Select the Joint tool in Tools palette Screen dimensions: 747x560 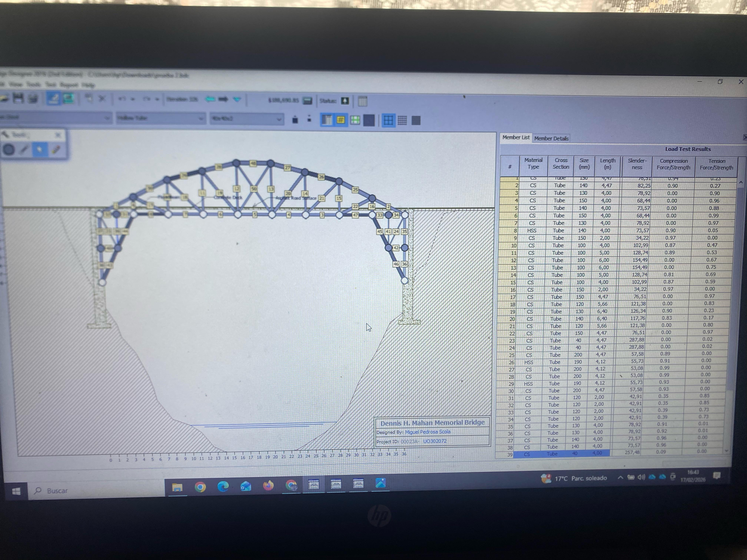pos(9,149)
